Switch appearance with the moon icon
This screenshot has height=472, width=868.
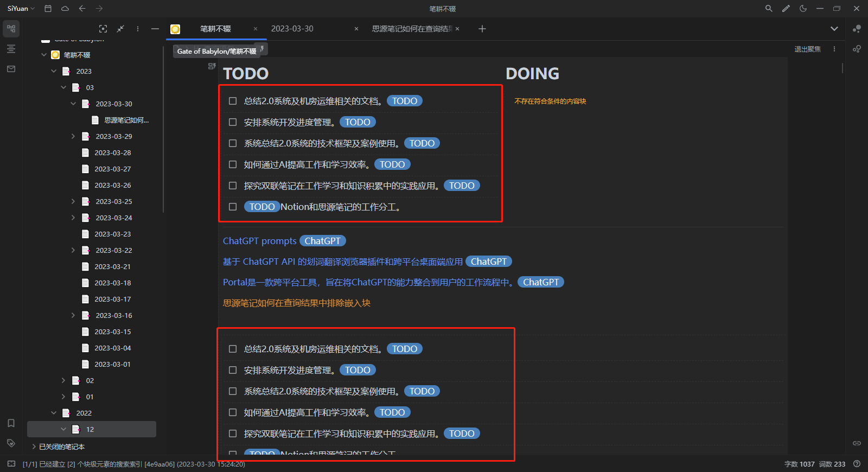pyautogui.click(x=803, y=9)
